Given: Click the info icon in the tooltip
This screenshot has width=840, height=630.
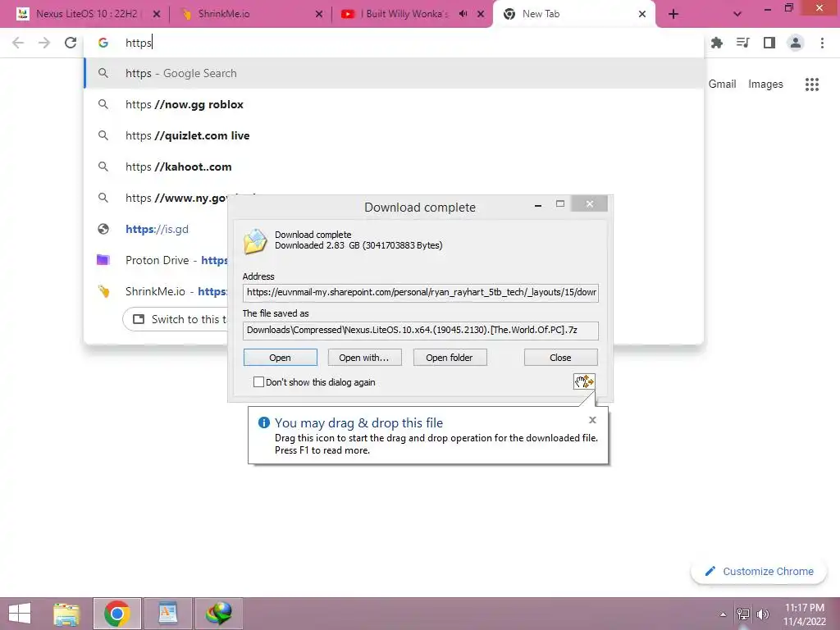Looking at the screenshot, I should [264, 422].
